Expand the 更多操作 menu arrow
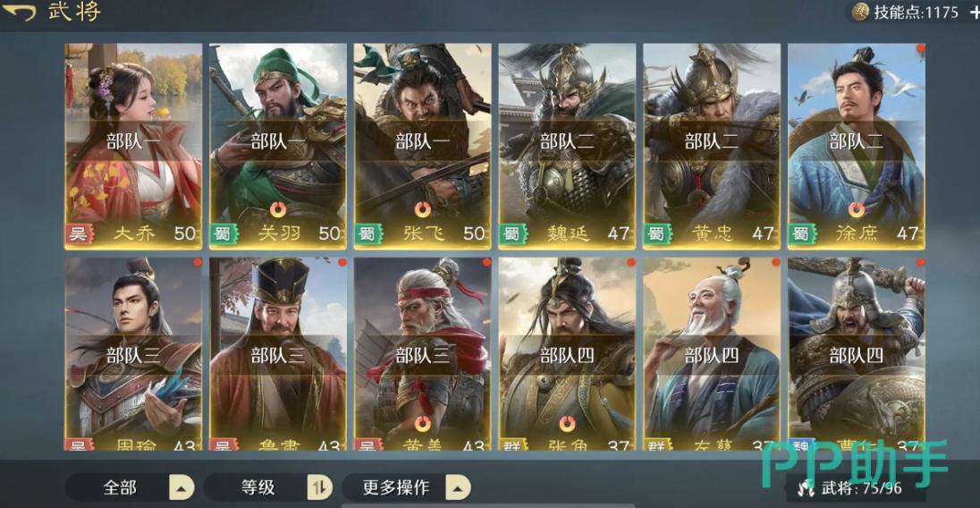The image size is (980, 508). [458, 487]
